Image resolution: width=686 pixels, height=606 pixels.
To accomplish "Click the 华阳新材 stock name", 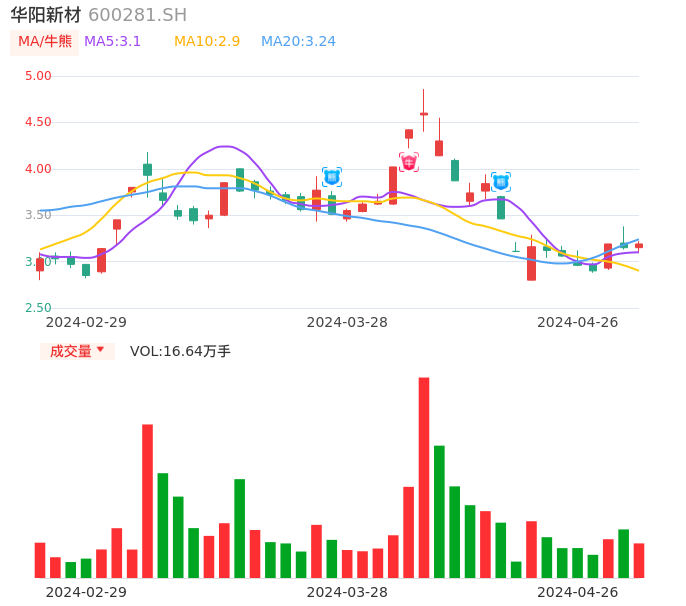I will (x=45, y=15).
